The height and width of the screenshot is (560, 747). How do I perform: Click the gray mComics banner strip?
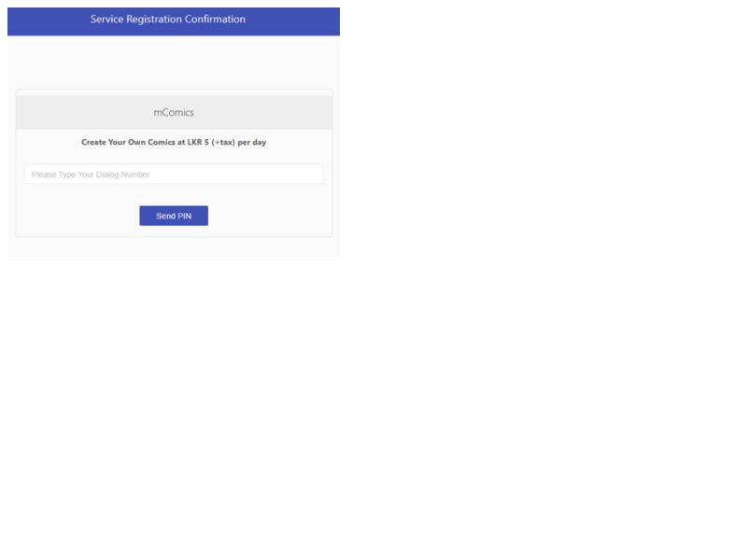174,112
